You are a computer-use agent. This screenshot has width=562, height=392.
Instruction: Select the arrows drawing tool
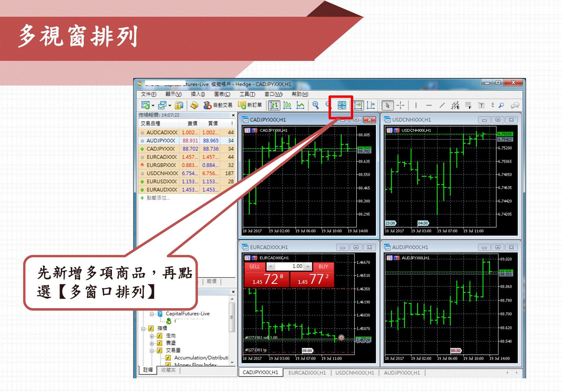tap(493, 105)
